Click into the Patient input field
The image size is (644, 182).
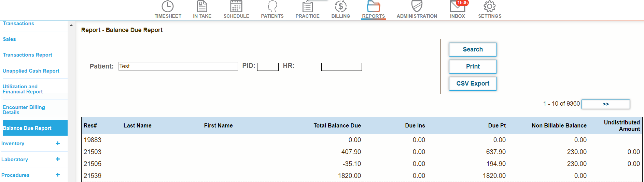(x=178, y=66)
